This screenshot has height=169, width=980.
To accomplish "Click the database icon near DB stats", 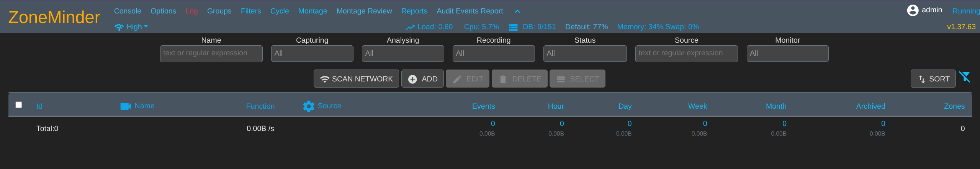I will pos(513,27).
